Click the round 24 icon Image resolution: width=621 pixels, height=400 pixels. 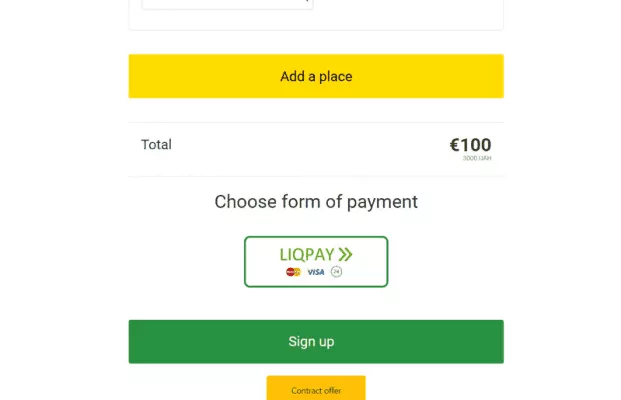tap(337, 271)
